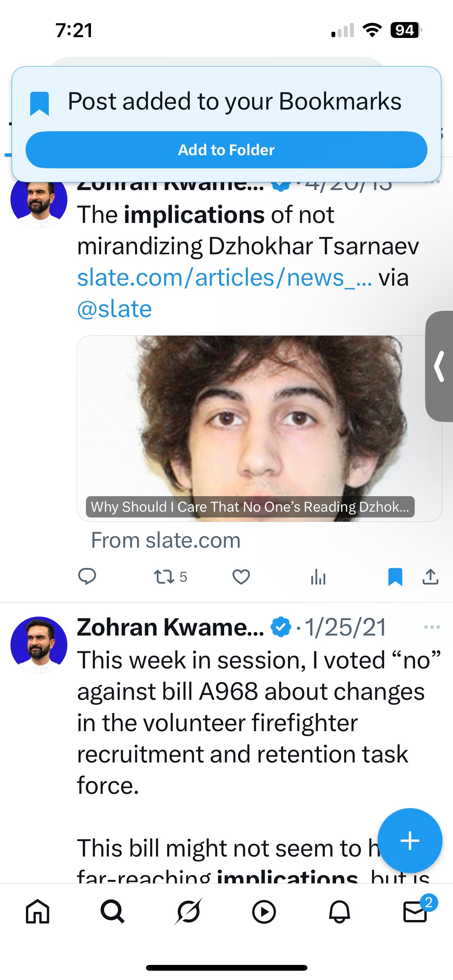The image size is (453, 980).
Task: Open the video play tab icon
Action: click(264, 911)
